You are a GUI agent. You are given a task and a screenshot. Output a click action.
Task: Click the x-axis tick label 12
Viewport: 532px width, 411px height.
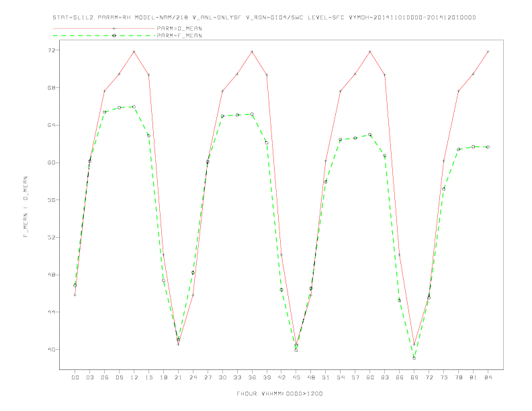pyautogui.click(x=134, y=377)
